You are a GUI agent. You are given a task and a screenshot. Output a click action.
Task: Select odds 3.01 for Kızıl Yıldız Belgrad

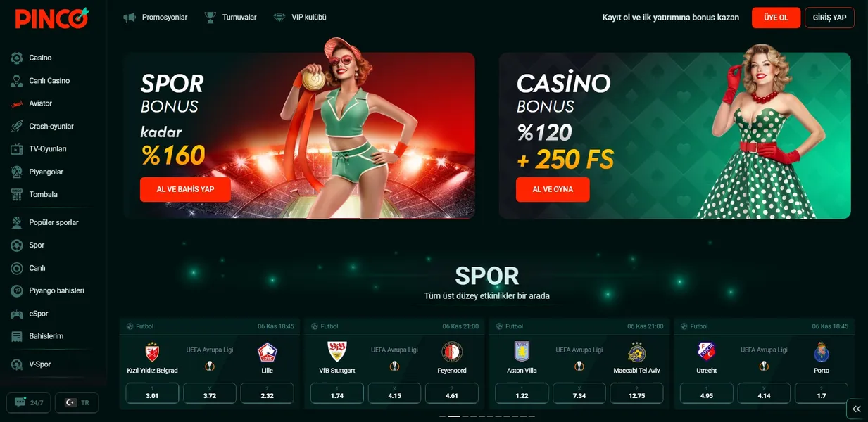tap(152, 393)
